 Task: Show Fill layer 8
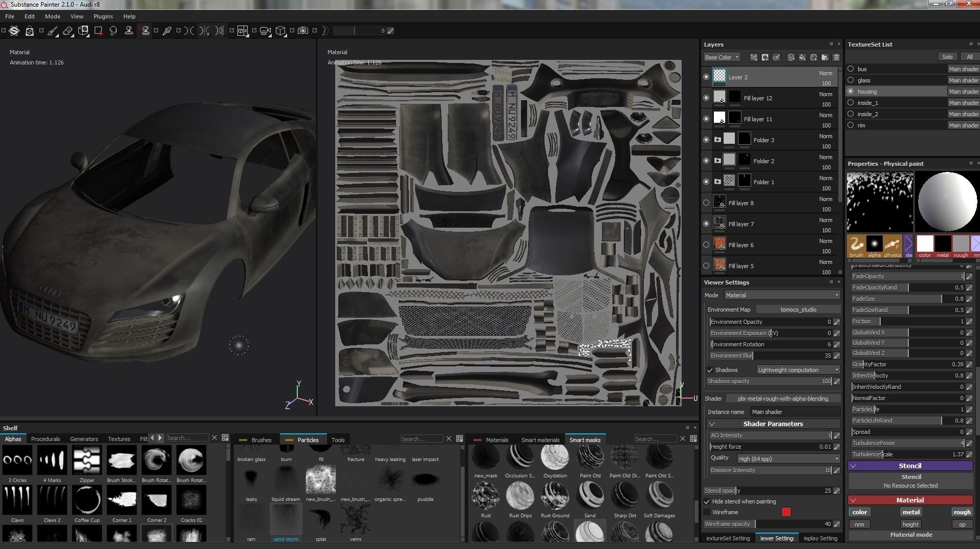pyautogui.click(x=706, y=203)
